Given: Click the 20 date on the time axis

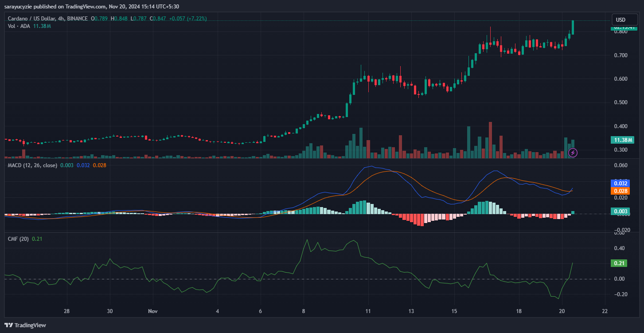Looking at the screenshot, I should point(562,311).
